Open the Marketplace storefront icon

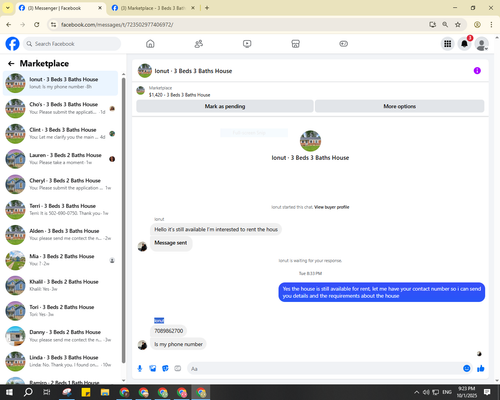coord(295,44)
